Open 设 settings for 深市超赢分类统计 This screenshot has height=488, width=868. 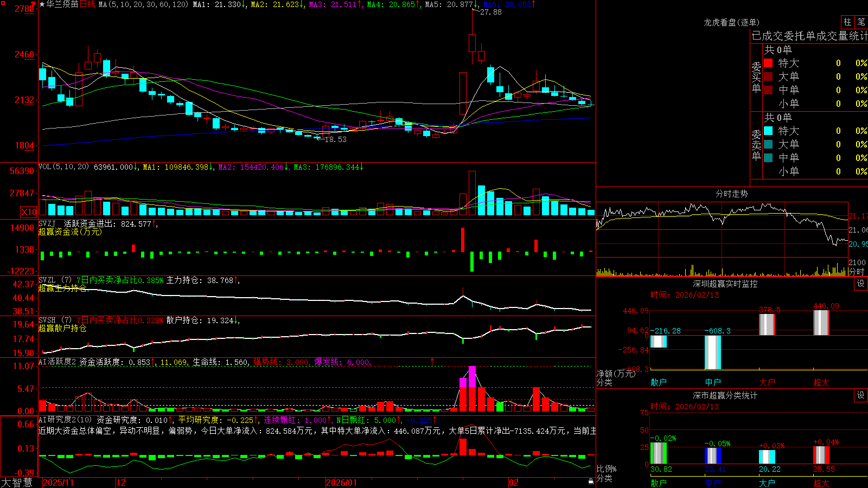(861, 395)
